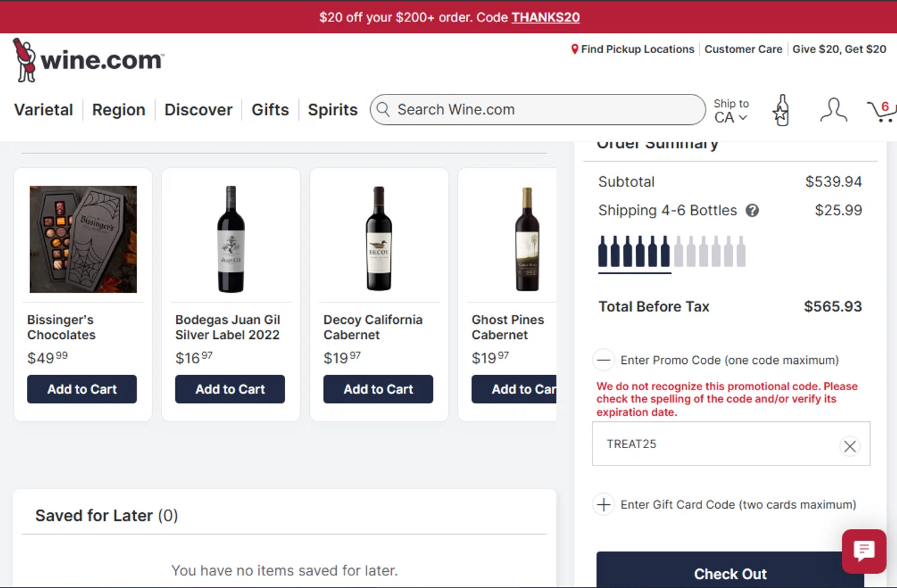
Task: Click the Check Out button
Action: pyautogui.click(x=730, y=569)
